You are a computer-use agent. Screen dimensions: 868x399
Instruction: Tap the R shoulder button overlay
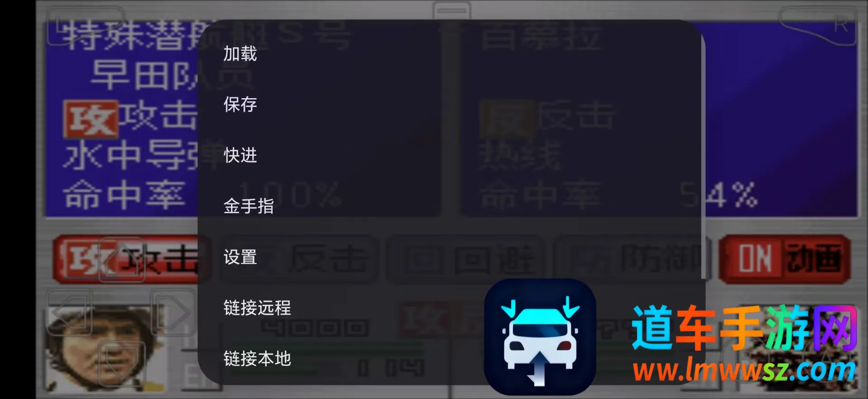pos(817,26)
